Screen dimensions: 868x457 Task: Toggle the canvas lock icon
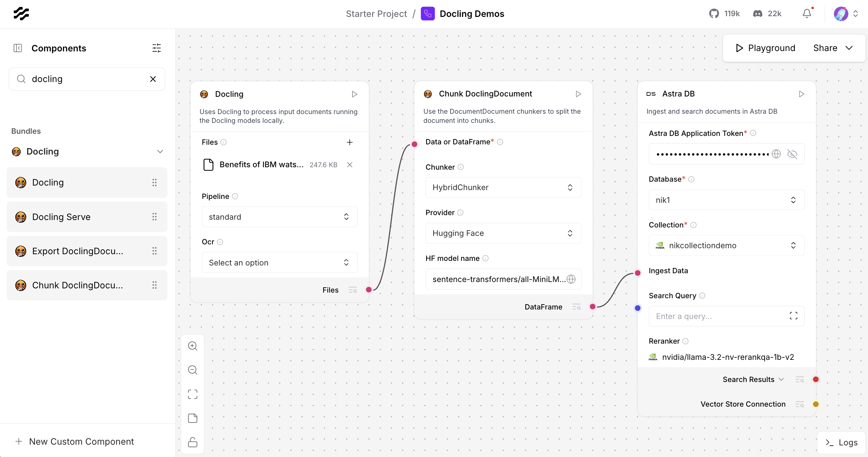[x=193, y=442]
